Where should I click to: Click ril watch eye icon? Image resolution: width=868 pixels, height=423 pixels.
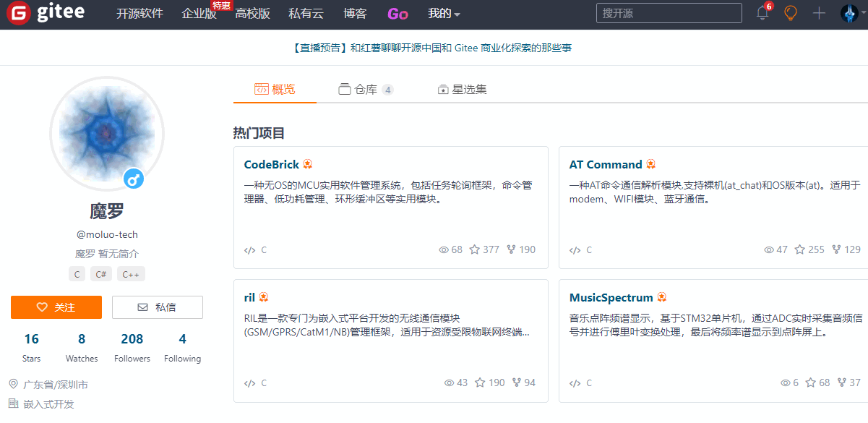(450, 383)
